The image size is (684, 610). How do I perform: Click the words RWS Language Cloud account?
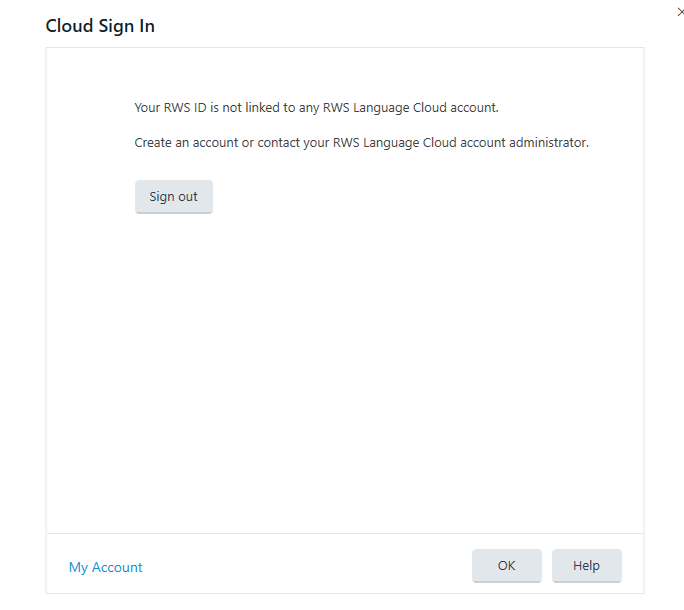point(410,107)
